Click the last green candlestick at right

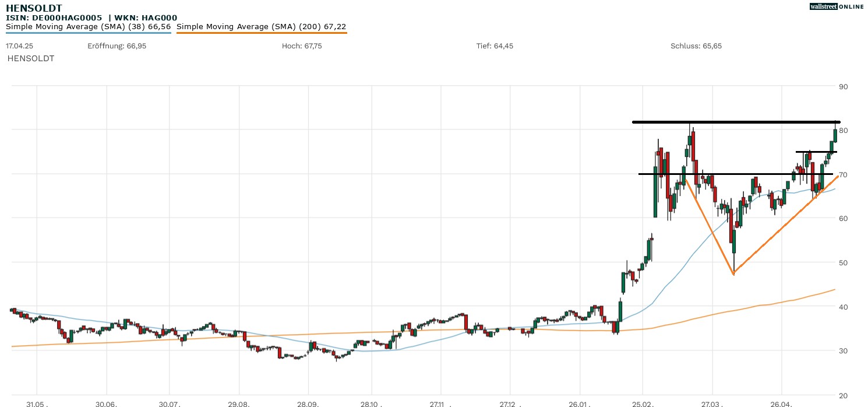pyautogui.click(x=835, y=135)
